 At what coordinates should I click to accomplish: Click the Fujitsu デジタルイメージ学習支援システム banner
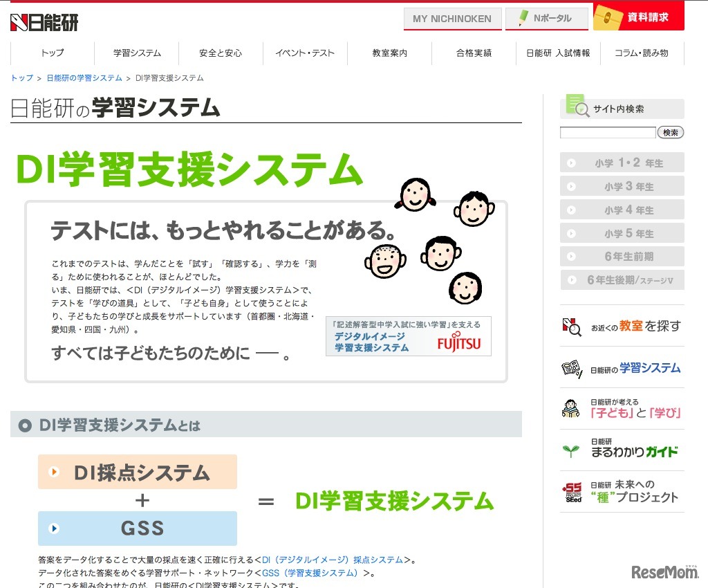click(x=408, y=336)
